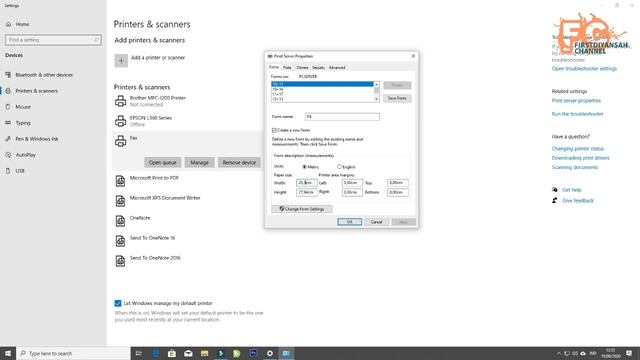Viewport: 640px width, 360px height.
Task: Select the Microsoft Print to PDF icon
Action: 120,181
